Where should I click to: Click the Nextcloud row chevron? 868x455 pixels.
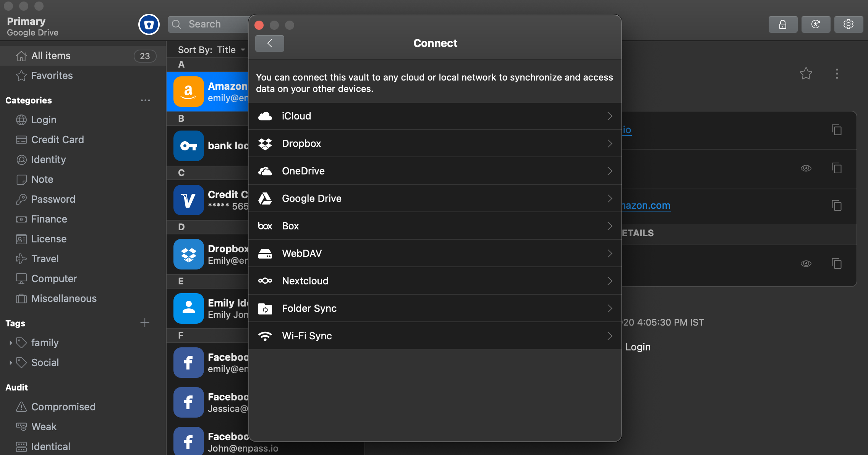tap(610, 281)
